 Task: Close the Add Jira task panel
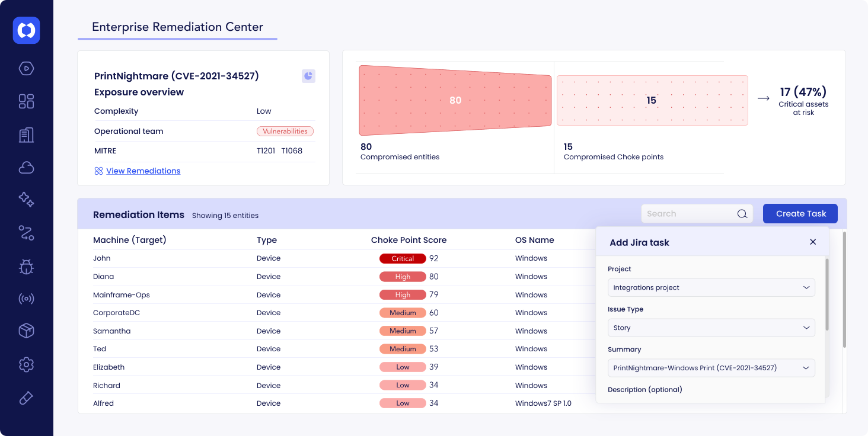[x=813, y=242]
